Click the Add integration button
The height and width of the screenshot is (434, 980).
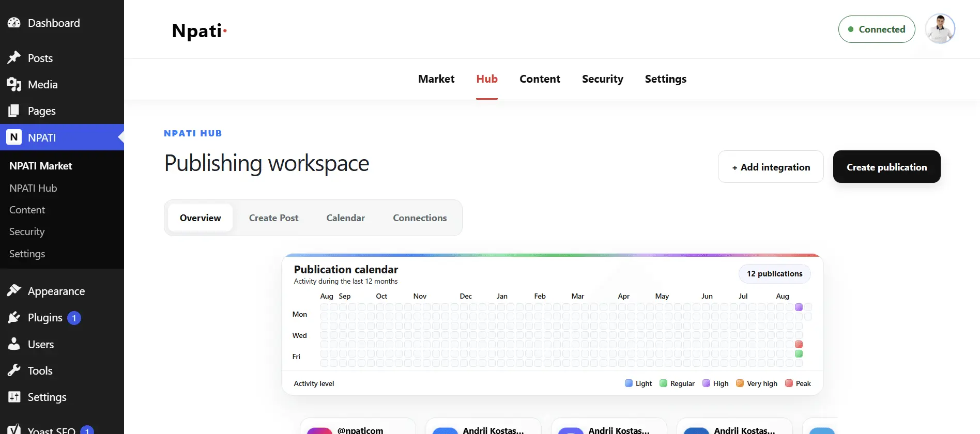pos(771,167)
